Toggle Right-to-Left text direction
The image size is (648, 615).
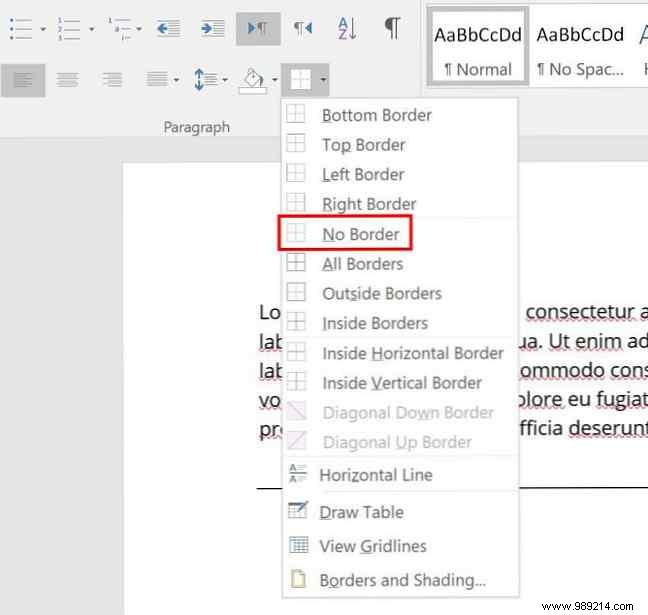[303, 29]
